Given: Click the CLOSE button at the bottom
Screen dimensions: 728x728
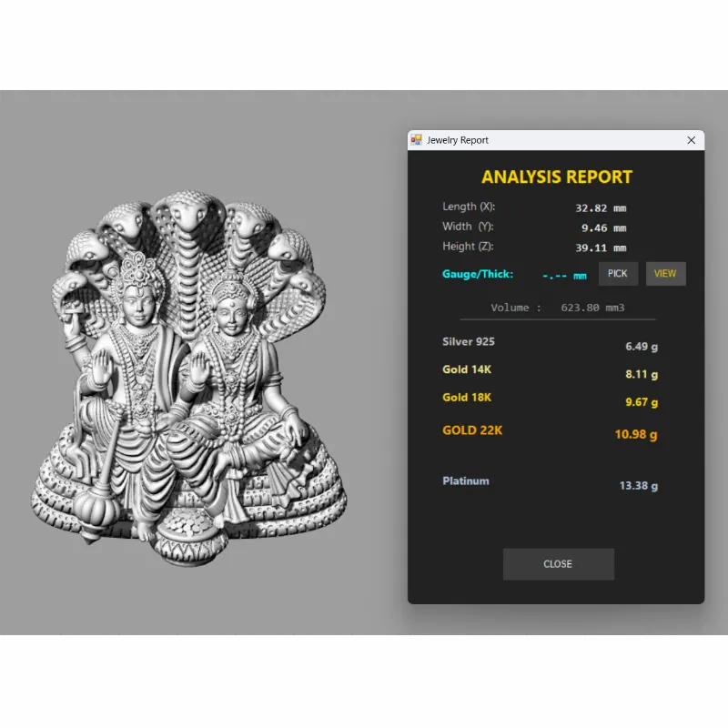Looking at the screenshot, I should click(558, 564).
